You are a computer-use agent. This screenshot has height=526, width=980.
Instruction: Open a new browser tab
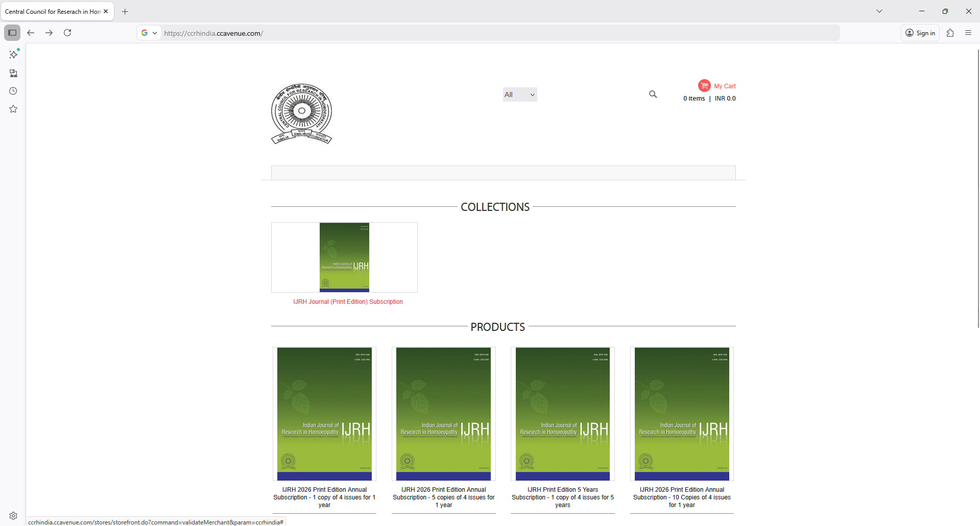[x=125, y=11]
